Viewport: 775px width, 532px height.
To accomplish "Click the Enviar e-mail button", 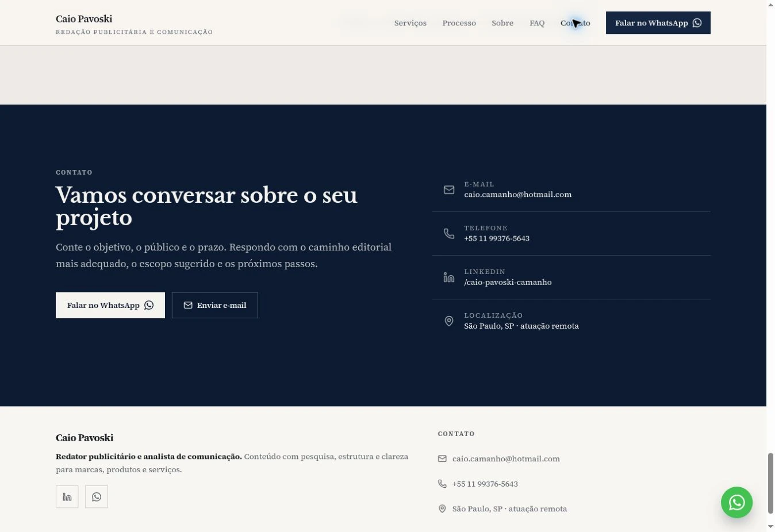I will pos(215,305).
